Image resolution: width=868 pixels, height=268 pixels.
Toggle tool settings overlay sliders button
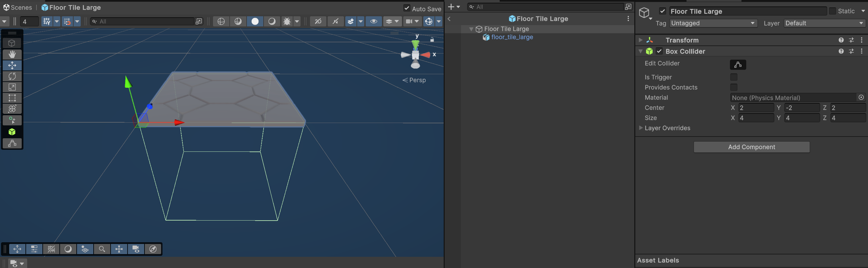(x=34, y=249)
